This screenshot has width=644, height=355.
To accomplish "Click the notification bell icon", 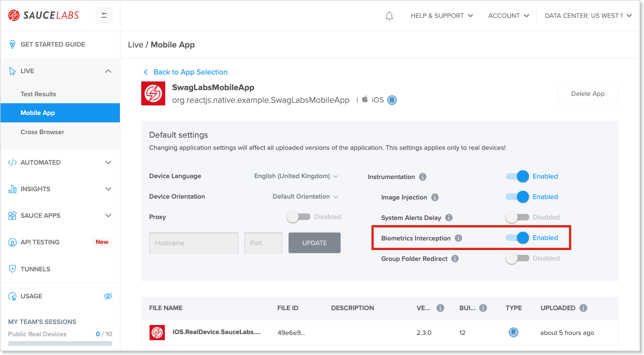I will [x=389, y=16].
